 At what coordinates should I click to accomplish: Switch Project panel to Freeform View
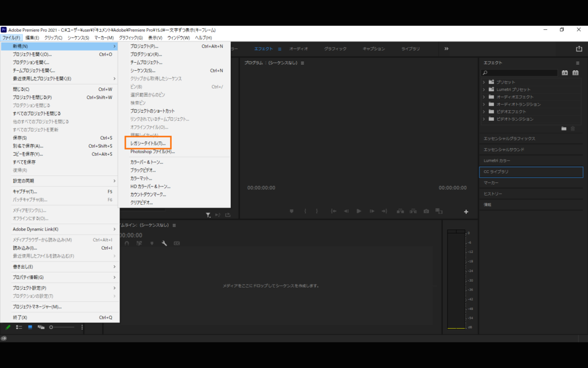tap(41, 327)
